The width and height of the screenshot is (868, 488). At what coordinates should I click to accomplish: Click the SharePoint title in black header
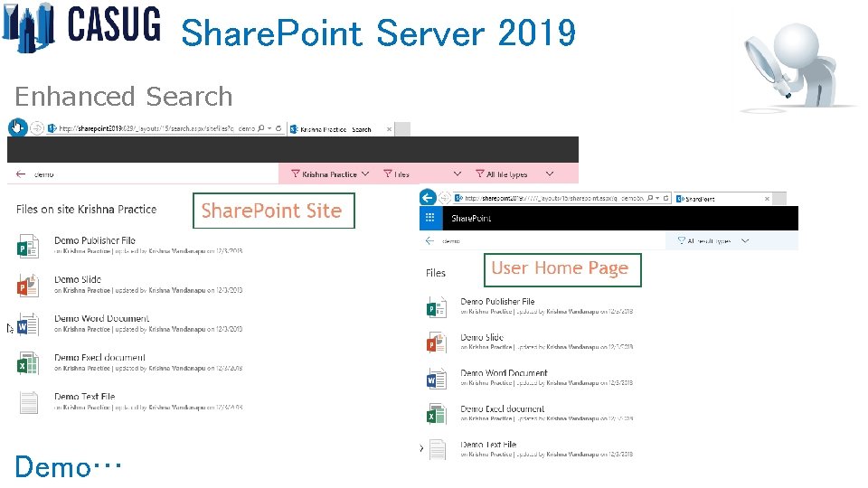tap(471, 219)
